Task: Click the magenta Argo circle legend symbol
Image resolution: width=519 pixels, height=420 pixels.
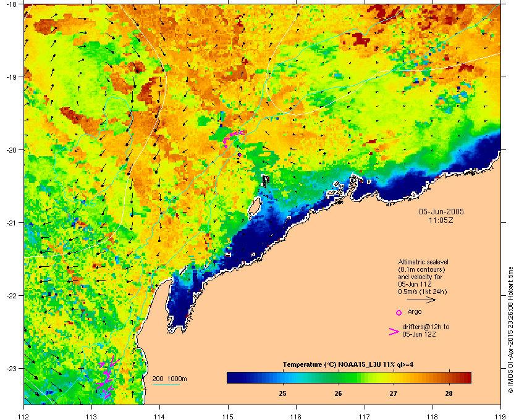Action: click(x=399, y=313)
